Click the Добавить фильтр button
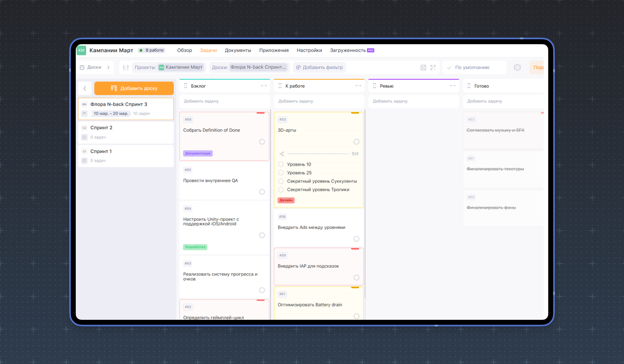Screen dimensions: 624x364 [319, 68]
